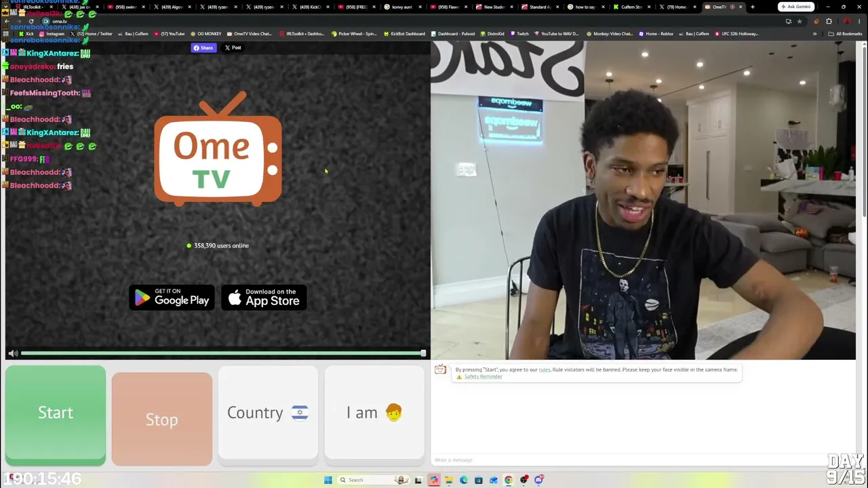Image resolution: width=868 pixels, height=488 pixels.
Task: Switch to the Cuffem Stream tab
Action: [x=631, y=7]
